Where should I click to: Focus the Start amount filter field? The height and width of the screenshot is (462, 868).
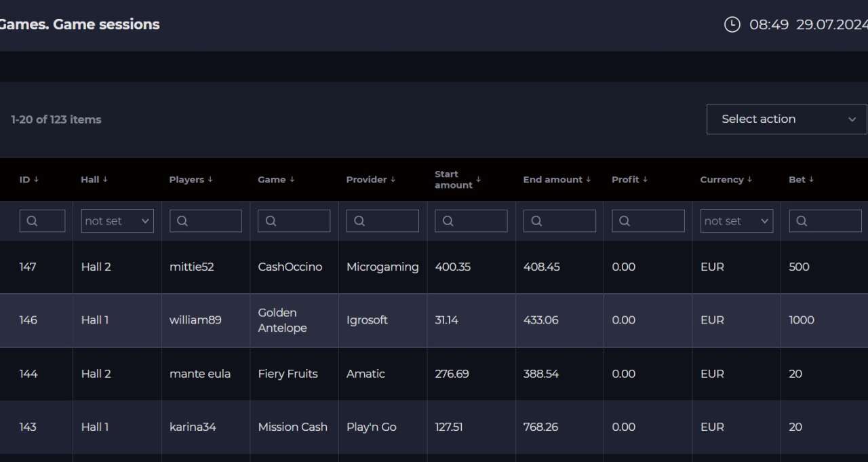(x=471, y=221)
